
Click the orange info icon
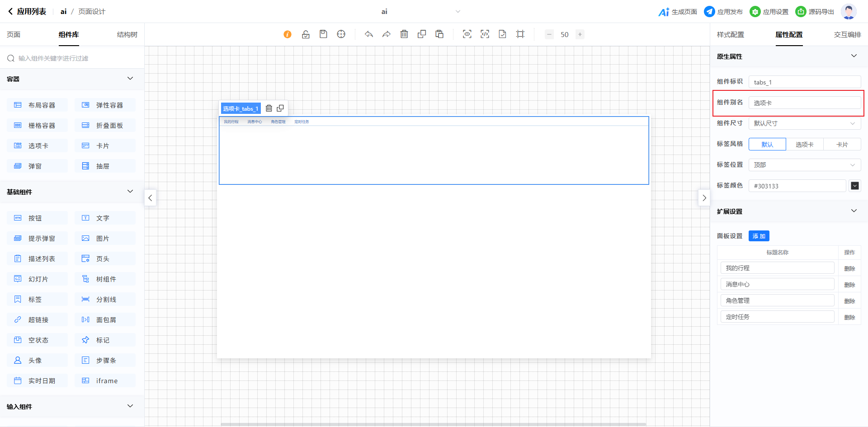[x=288, y=34]
